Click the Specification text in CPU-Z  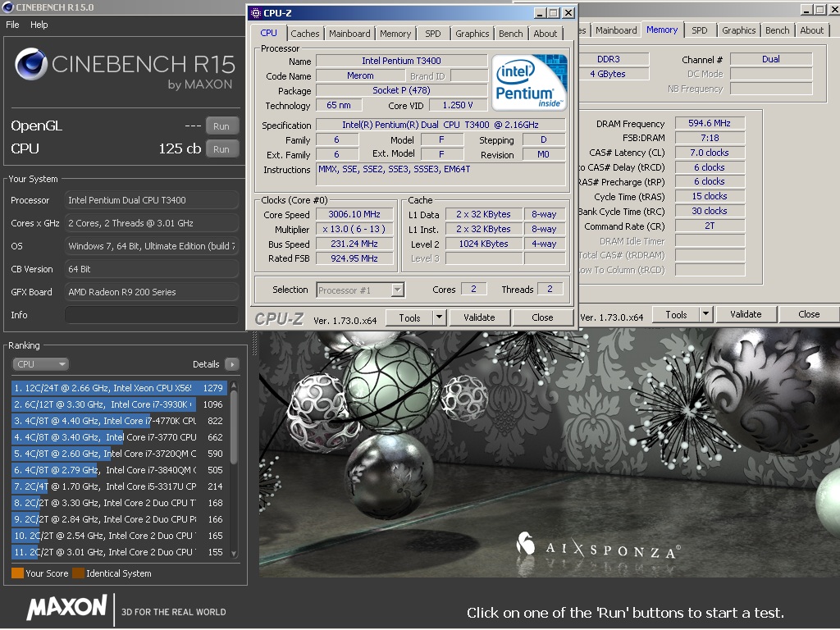pyautogui.click(x=441, y=125)
